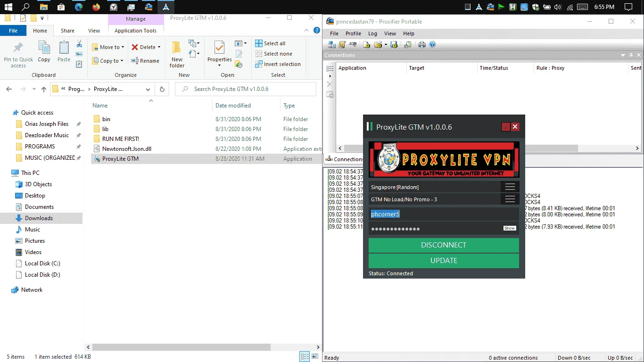The image size is (644, 362).
Task: Open Proxification Rules icon in Proxifier toolbar
Action: [342, 45]
